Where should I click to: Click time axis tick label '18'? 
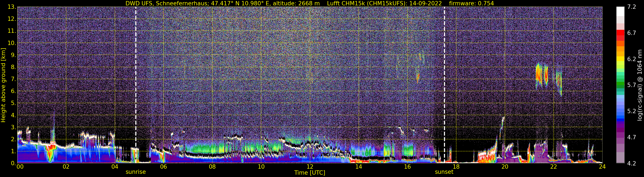coord(456,167)
